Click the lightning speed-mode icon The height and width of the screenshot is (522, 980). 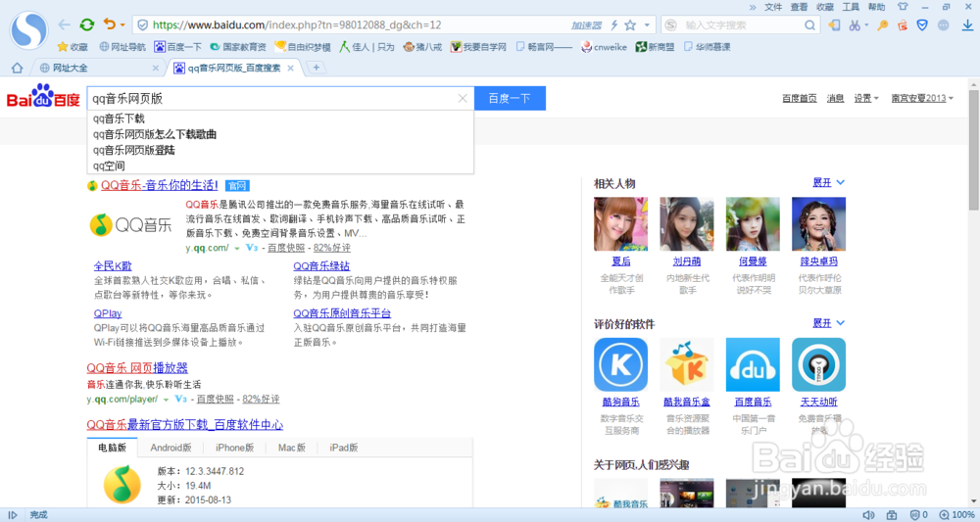614,25
